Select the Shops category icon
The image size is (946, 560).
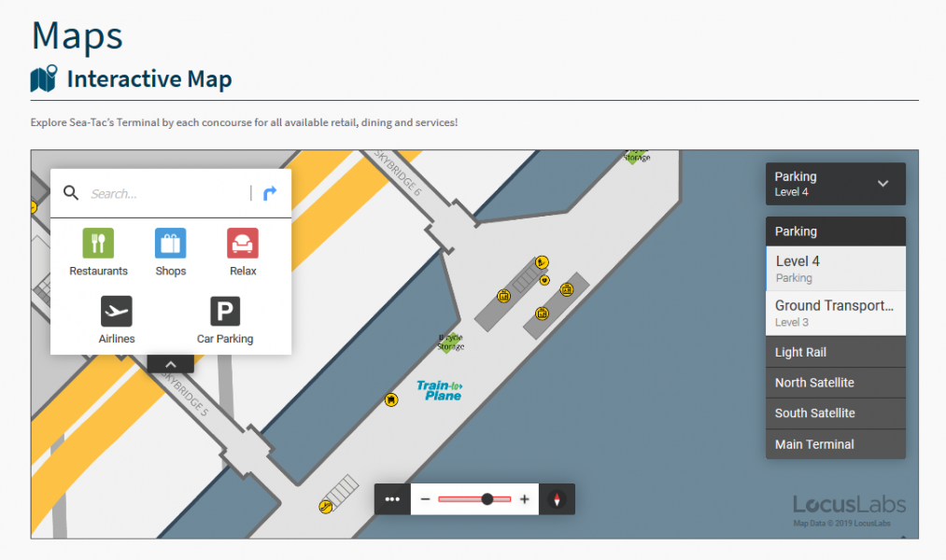coord(170,245)
